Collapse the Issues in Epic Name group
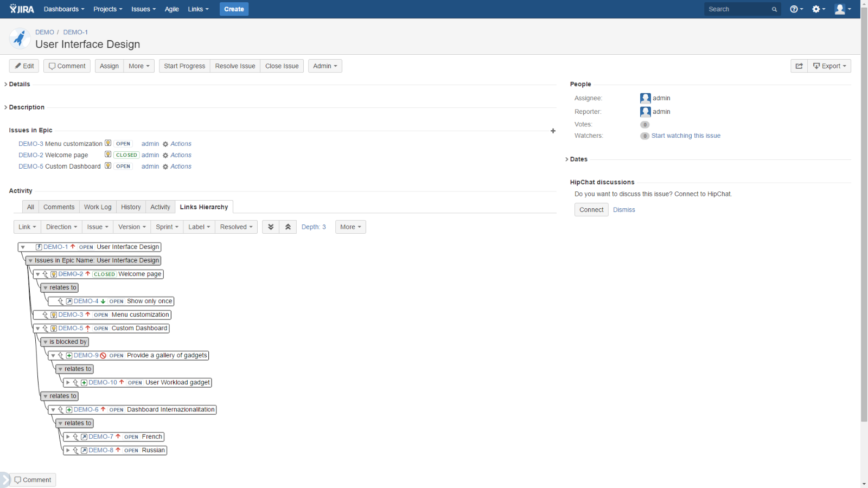 [x=30, y=261]
